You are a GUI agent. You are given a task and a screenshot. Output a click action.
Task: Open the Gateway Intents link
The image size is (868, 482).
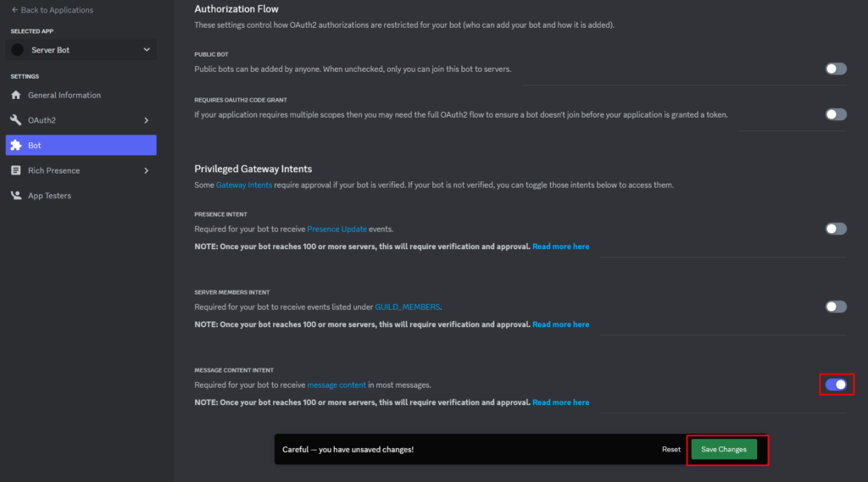tap(244, 185)
